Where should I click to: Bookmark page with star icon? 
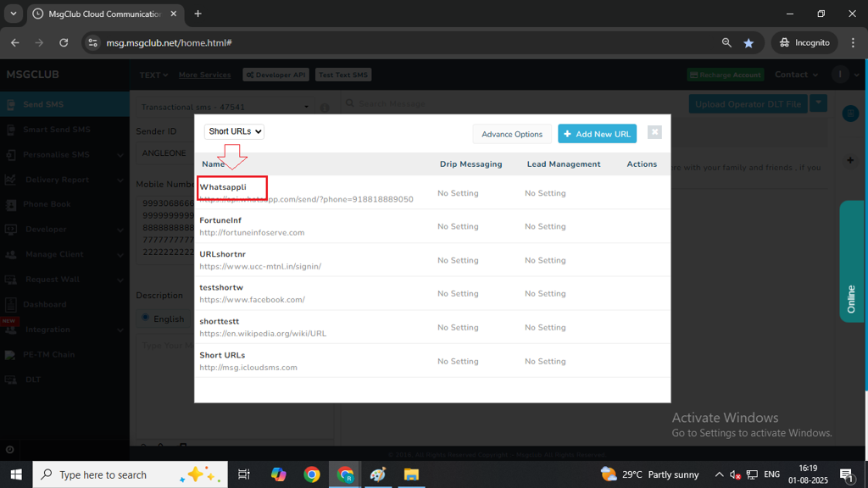point(748,42)
